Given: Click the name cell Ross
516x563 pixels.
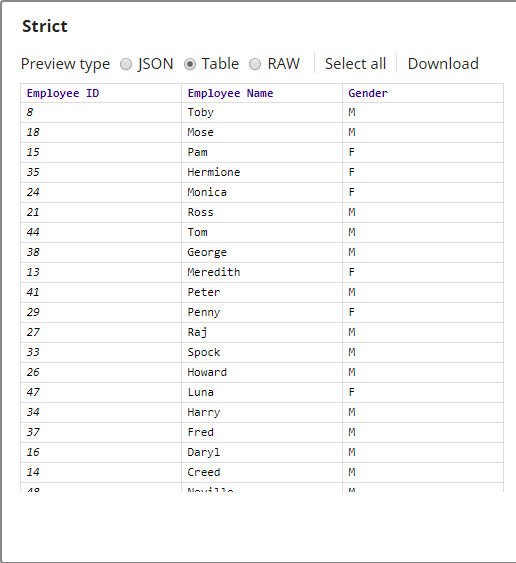Looking at the screenshot, I should (262, 213).
